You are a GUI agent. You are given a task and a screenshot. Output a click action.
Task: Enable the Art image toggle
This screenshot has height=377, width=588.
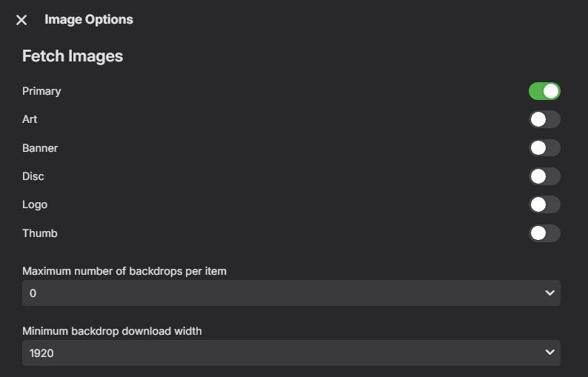pyautogui.click(x=544, y=119)
